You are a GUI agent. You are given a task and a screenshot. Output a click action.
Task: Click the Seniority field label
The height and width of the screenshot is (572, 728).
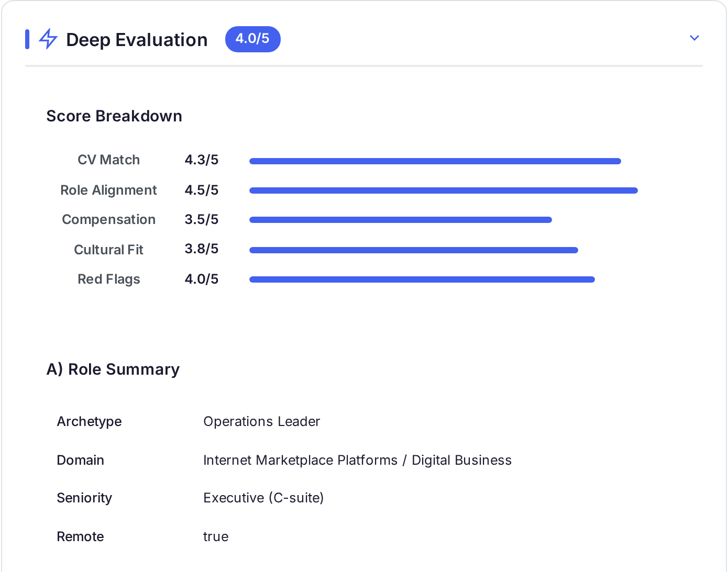click(x=84, y=498)
